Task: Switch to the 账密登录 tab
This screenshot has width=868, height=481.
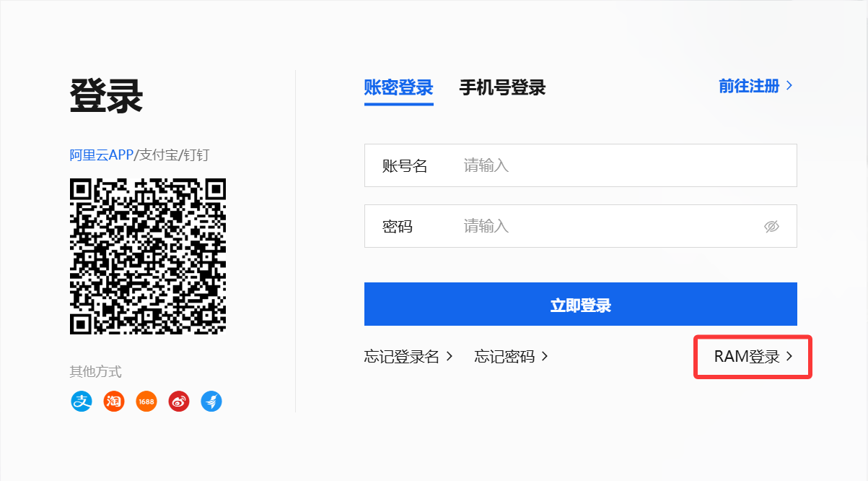Action: (398, 88)
